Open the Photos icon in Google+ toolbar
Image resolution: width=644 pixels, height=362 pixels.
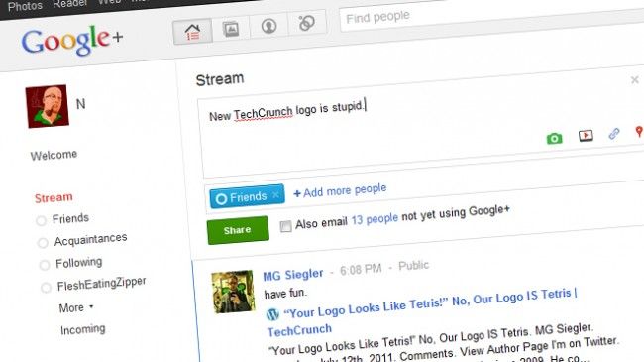click(x=231, y=29)
